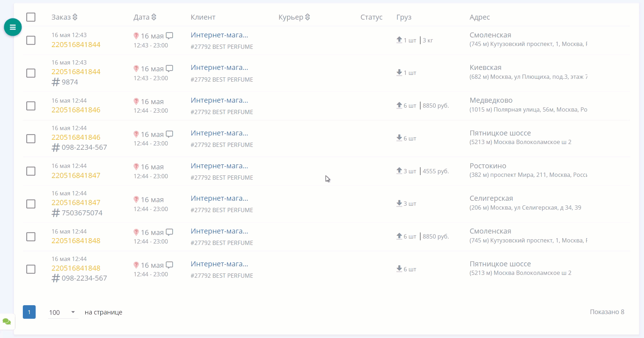644x338 pixels.
Task: Tick the checkbox in the Киевская row
Action: point(31,73)
